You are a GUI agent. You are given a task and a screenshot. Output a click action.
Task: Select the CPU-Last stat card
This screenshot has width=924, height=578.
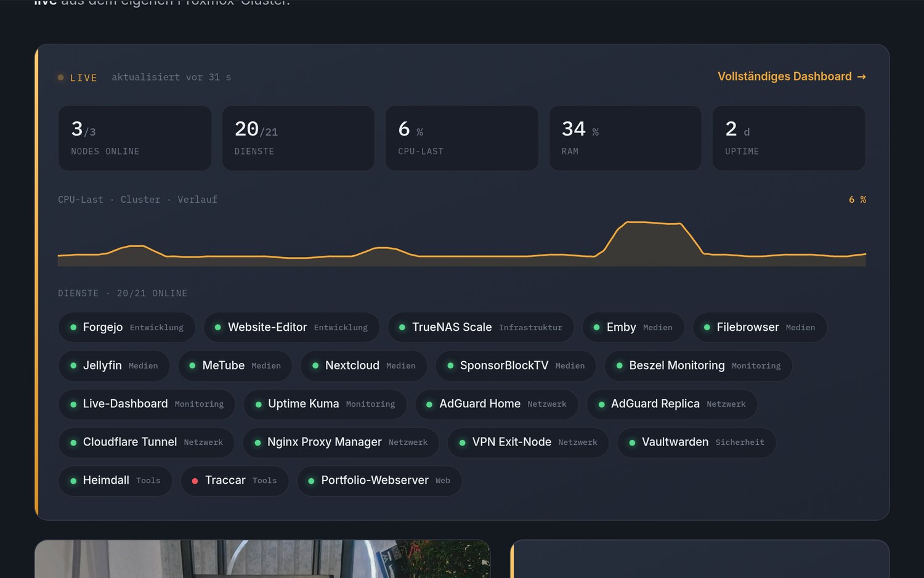[x=462, y=138]
